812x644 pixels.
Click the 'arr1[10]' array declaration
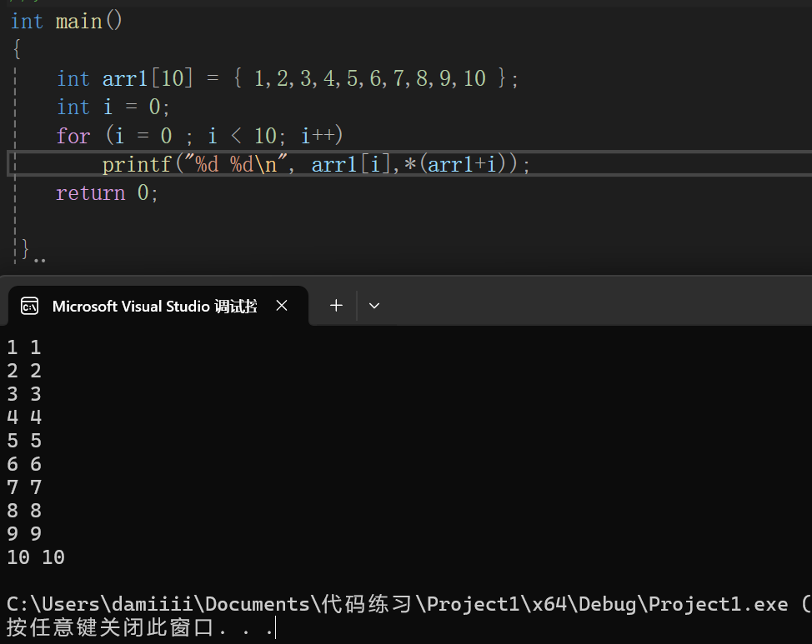[x=148, y=78]
